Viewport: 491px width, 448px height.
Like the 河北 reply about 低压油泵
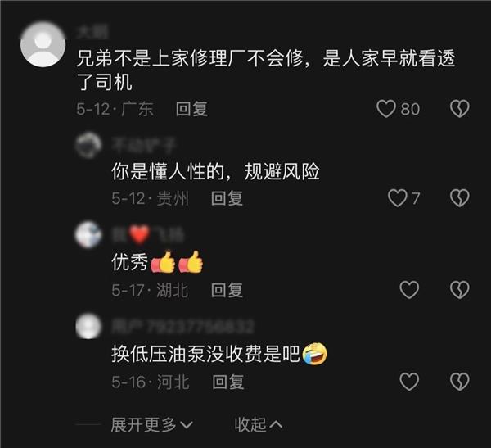(409, 382)
